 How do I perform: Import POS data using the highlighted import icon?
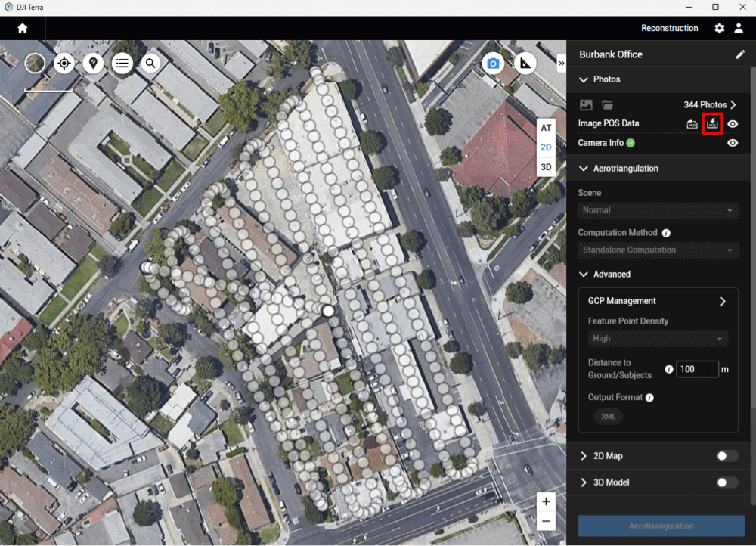click(712, 123)
